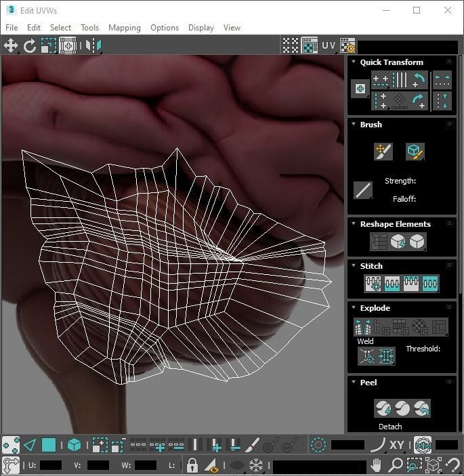Collapse the Brush rollout

[x=354, y=124]
